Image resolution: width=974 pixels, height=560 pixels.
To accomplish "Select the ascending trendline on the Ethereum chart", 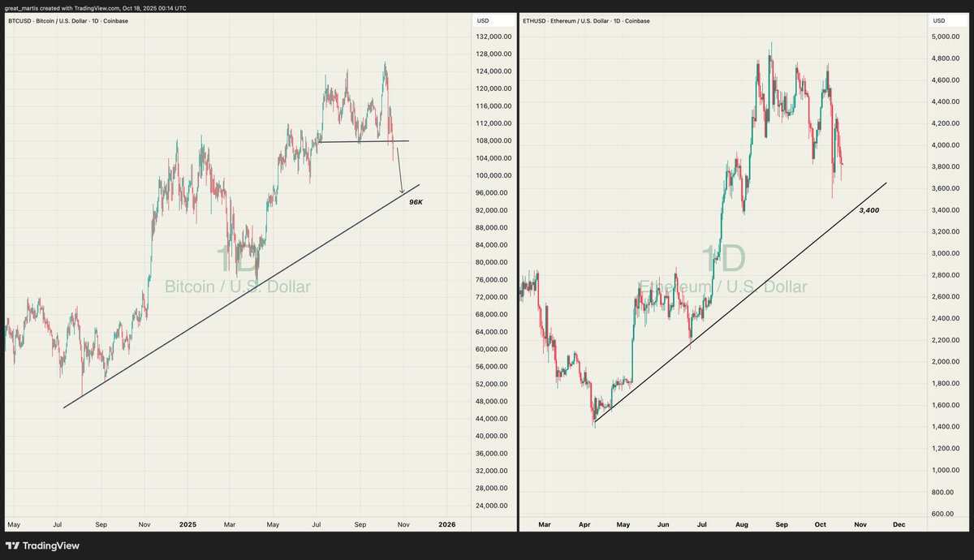I will pyautogui.click(x=740, y=301).
